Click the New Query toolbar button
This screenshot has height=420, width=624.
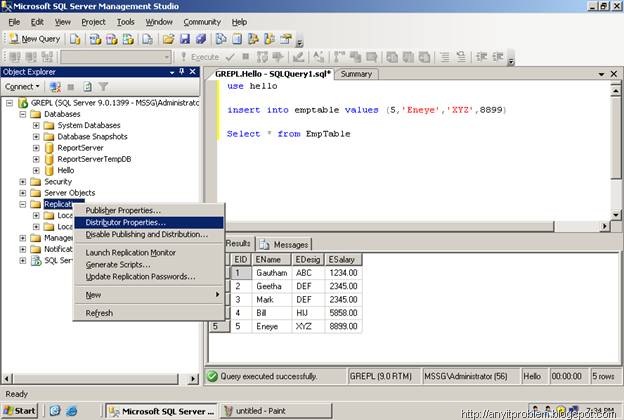34,39
